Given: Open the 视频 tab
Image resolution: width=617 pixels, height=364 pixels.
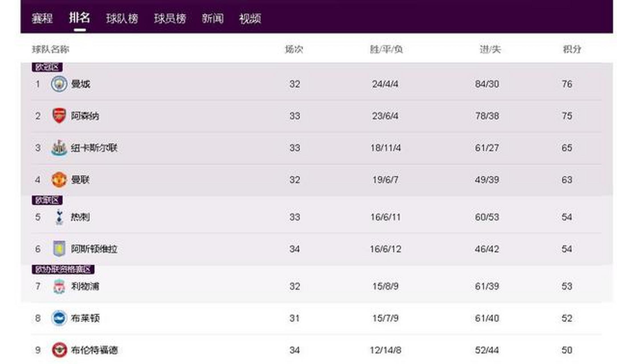Looking at the screenshot, I should pyautogui.click(x=250, y=18).
